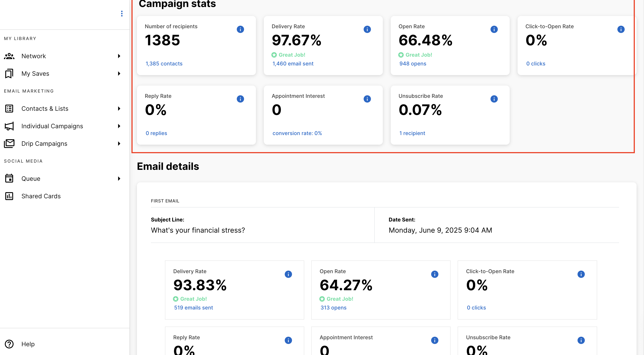
Task: Select the date 'Monday, June 9, 2025 9:04 AM'
Action: coord(440,230)
